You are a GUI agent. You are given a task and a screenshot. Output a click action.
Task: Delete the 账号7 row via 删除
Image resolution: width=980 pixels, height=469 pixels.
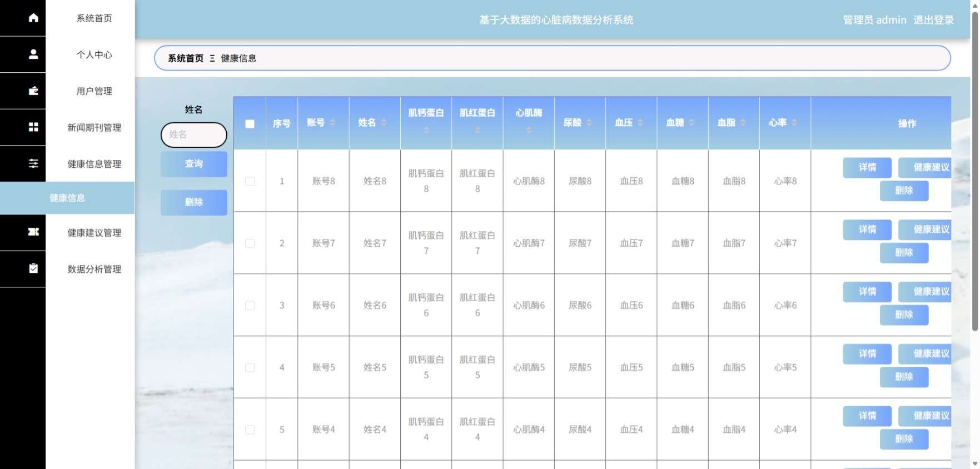[x=904, y=253]
